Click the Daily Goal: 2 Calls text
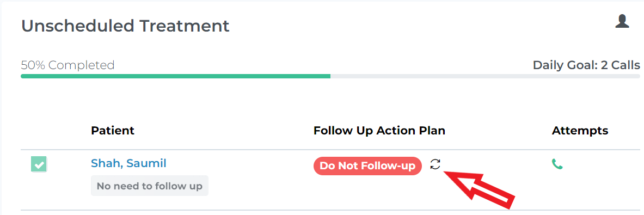This screenshot has height=215, width=644. (x=586, y=65)
